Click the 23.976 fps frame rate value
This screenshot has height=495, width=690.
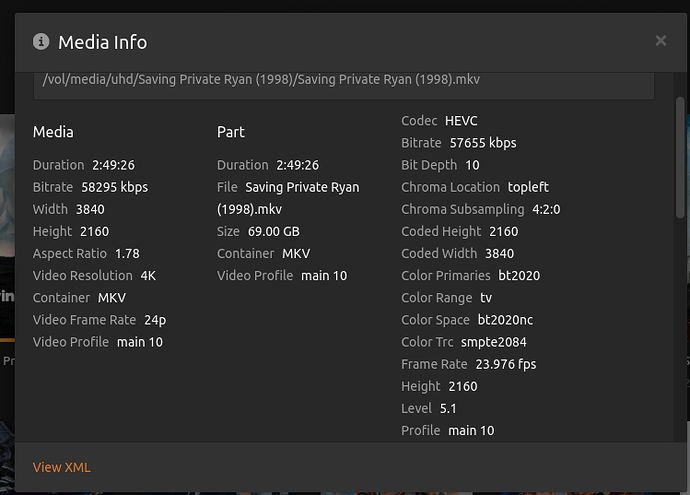pyautogui.click(x=506, y=364)
